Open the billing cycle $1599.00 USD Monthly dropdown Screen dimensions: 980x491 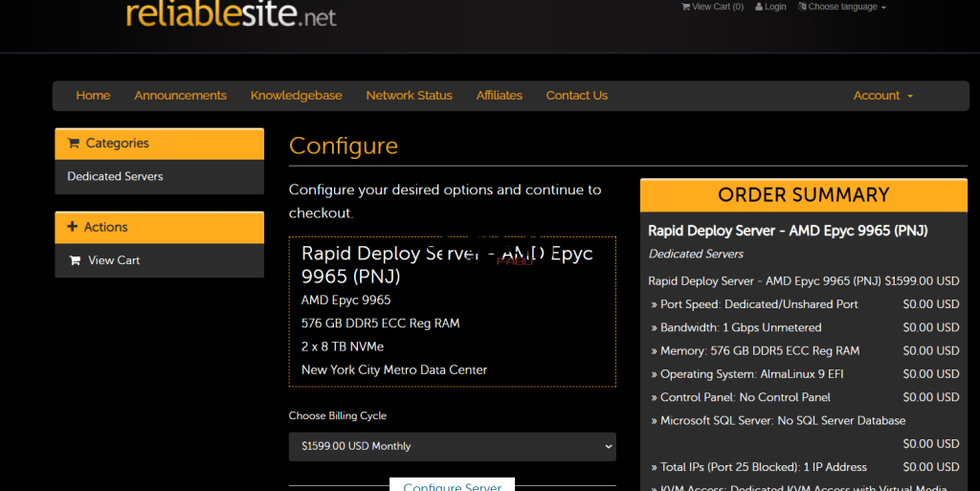tap(452, 446)
